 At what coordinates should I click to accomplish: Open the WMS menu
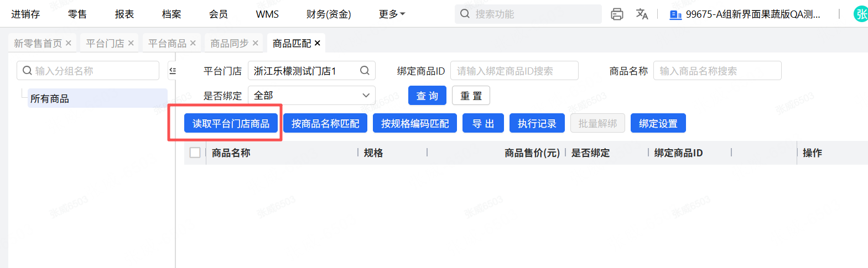267,14
